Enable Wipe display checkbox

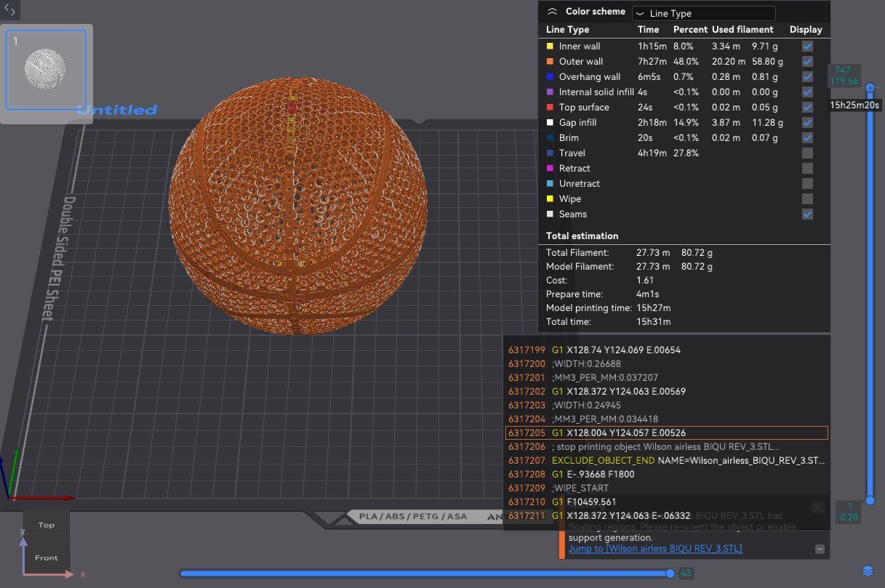(807, 198)
